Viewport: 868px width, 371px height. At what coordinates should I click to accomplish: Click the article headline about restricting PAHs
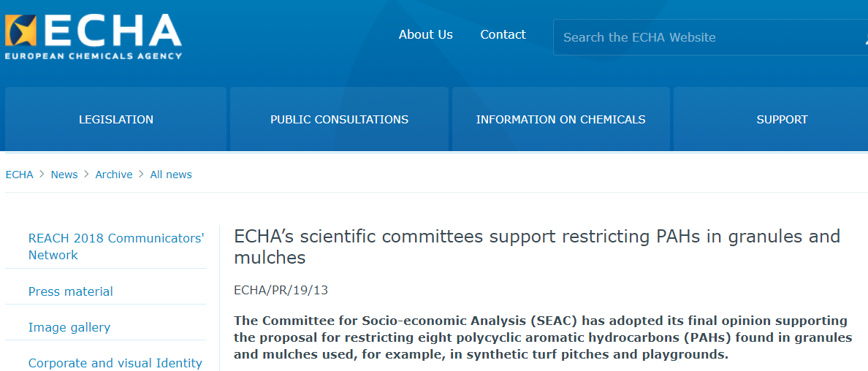[x=536, y=246]
